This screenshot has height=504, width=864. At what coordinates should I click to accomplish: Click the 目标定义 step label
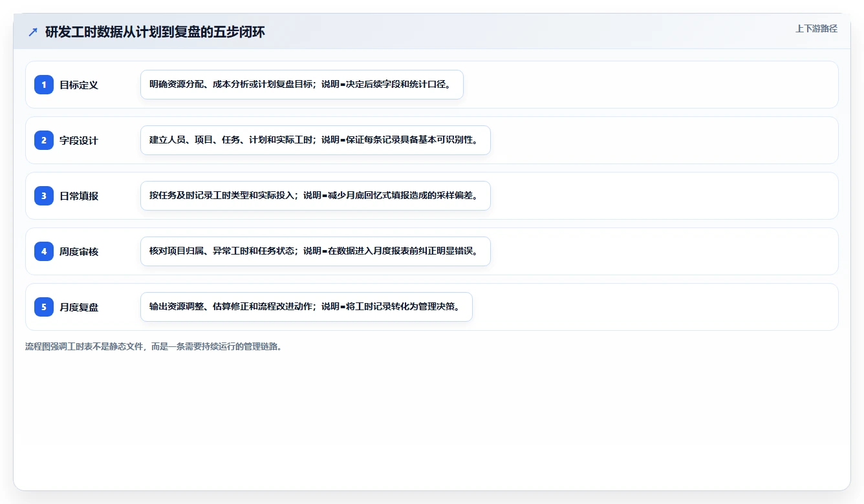(79, 85)
